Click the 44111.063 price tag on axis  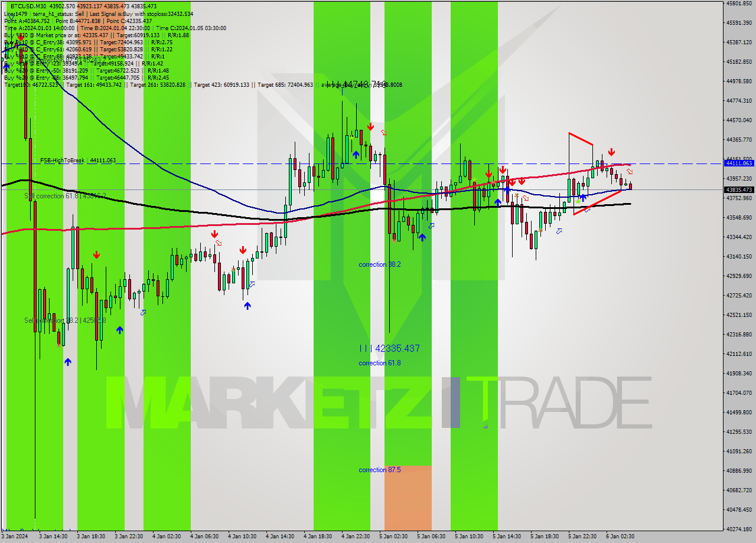click(x=738, y=163)
